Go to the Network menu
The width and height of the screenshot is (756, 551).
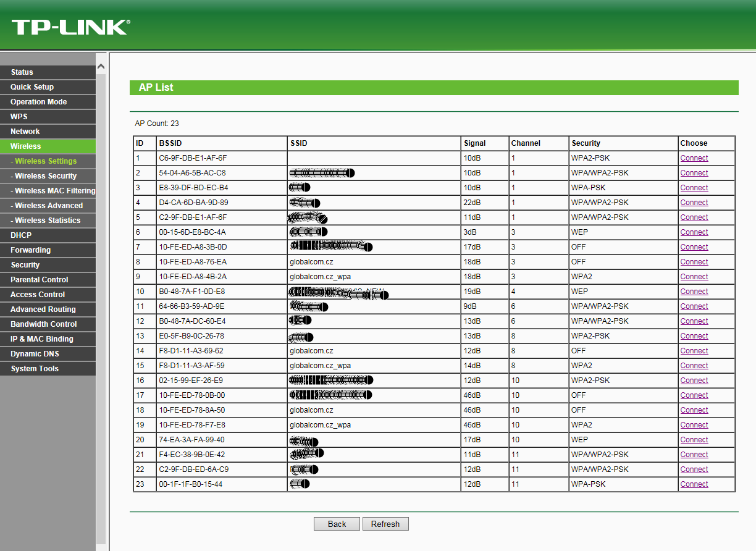(x=48, y=132)
